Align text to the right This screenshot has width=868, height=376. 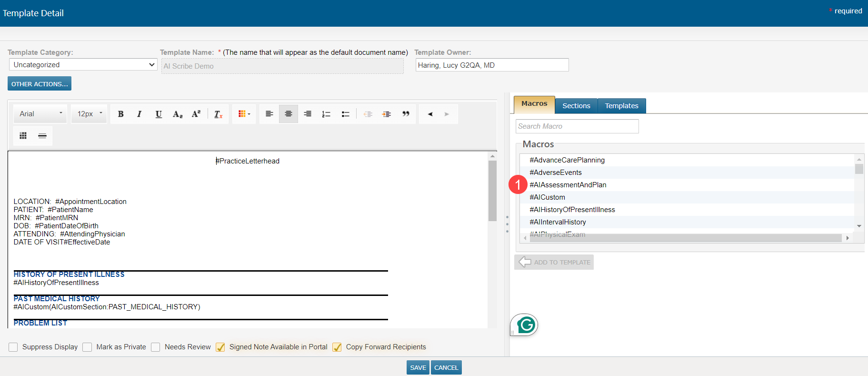point(308,114)
